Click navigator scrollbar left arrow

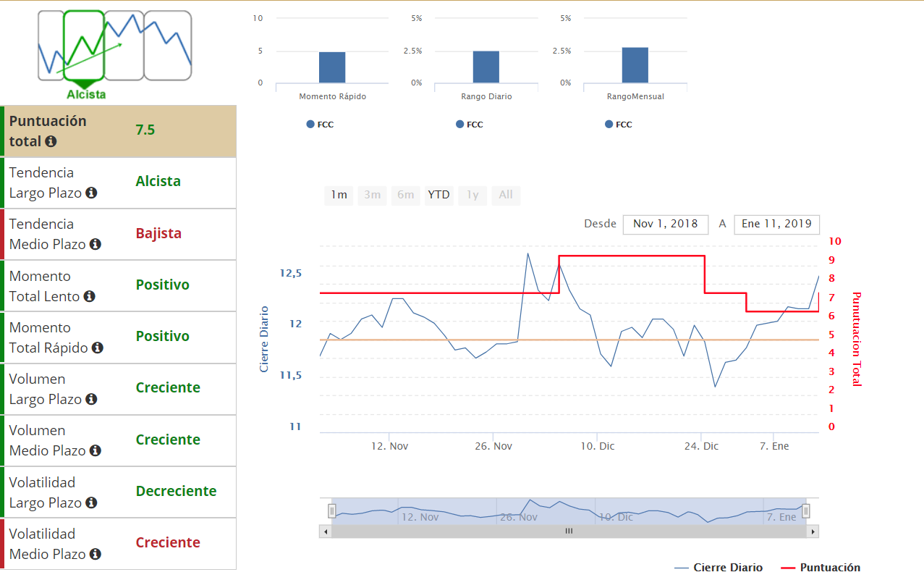325,531
